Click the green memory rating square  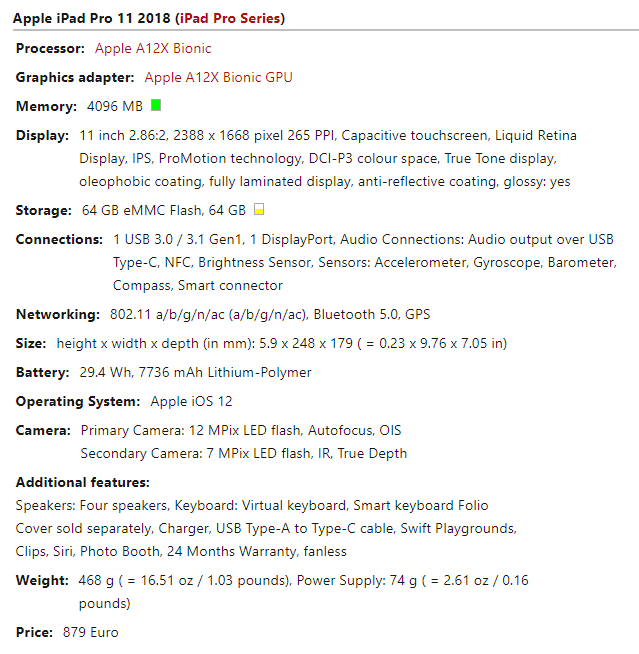pos(156,105)
